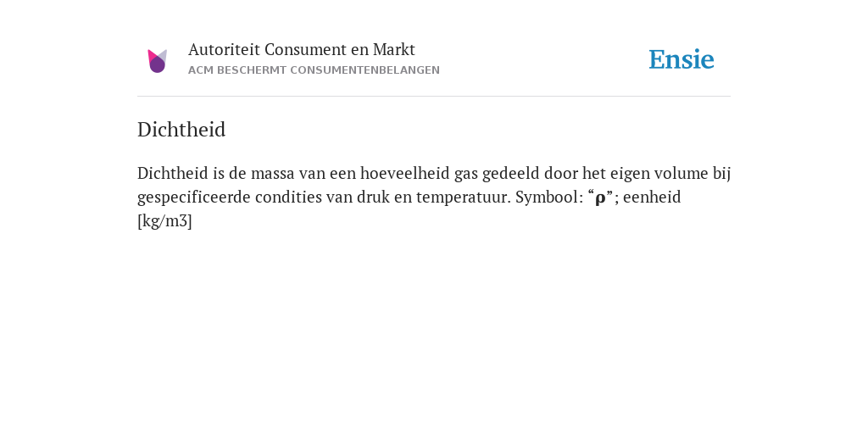Click the word "druk" in the definition
Image resolution: width=868 pixels, height=434 pixels.
pyautogui.click(x=373, y=197)
